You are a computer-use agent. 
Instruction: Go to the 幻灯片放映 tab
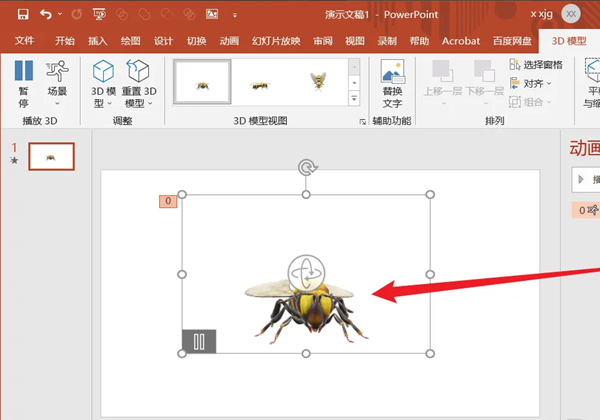pos(276,41)
